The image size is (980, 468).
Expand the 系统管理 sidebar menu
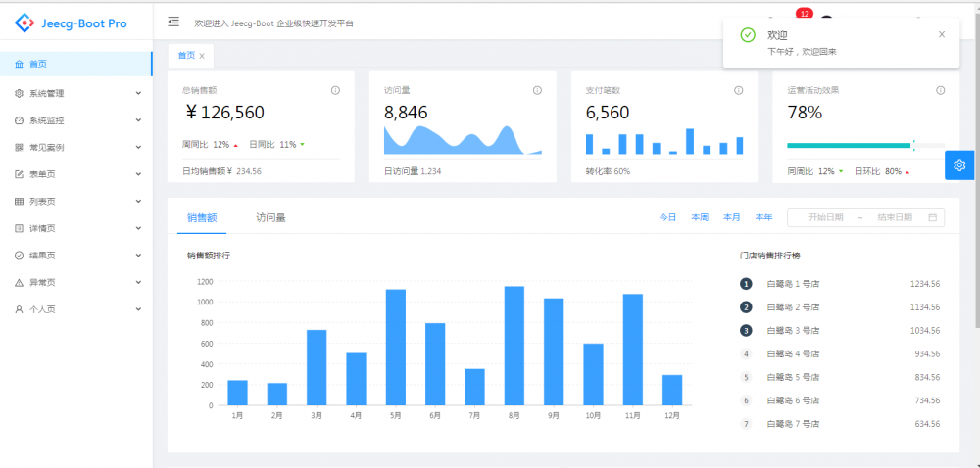pos(76,94)
